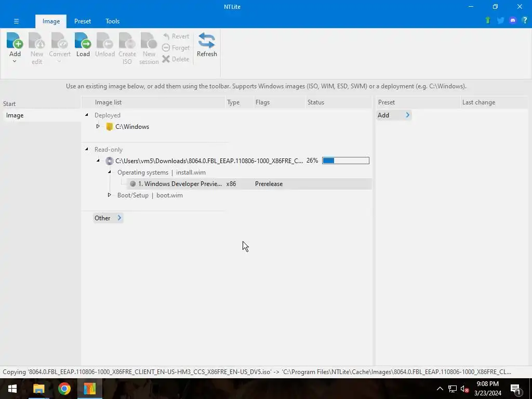Click the NTLite taskbar icon
This screenshot has height=399, width=532.
[89, 389]
